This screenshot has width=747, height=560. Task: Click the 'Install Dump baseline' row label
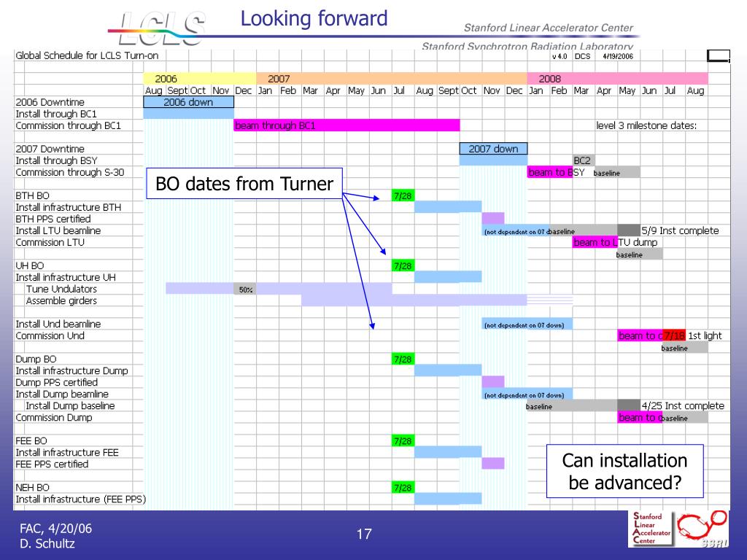[x=71, y=405]
